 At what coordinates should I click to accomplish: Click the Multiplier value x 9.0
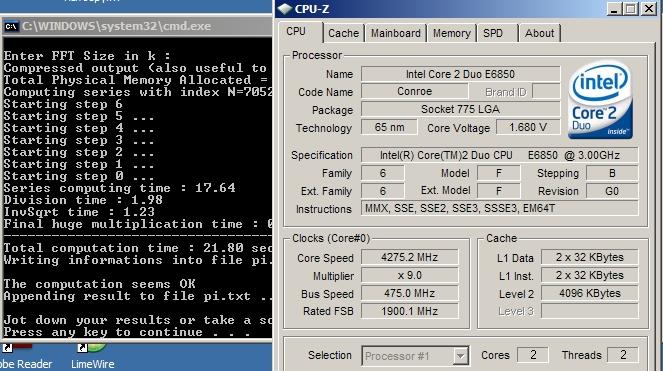pos(409,275)
